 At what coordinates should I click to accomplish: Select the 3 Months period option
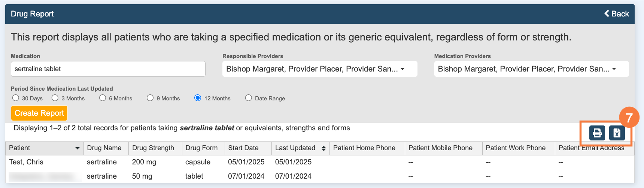[55, 98]
